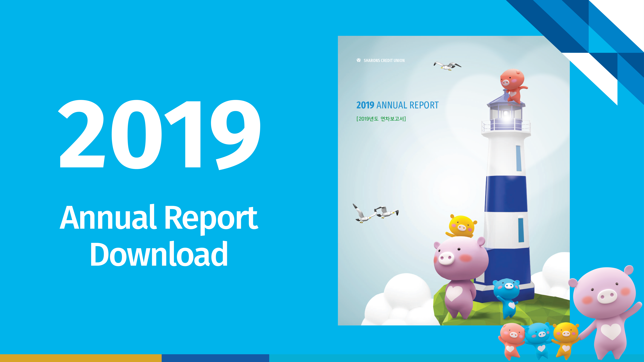Click the lighthouse lamp room
The height and width of the screenshot is (362, 644).
[506, 114]
